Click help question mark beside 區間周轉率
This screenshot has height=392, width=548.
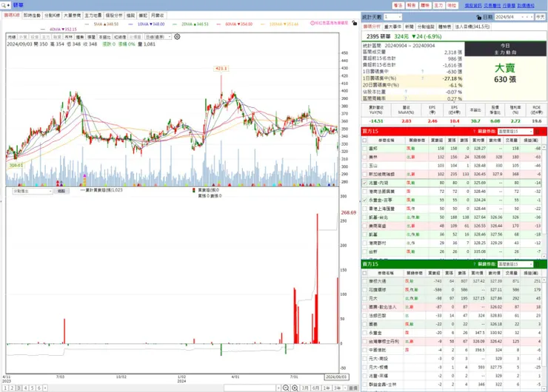tap(406, 98)
